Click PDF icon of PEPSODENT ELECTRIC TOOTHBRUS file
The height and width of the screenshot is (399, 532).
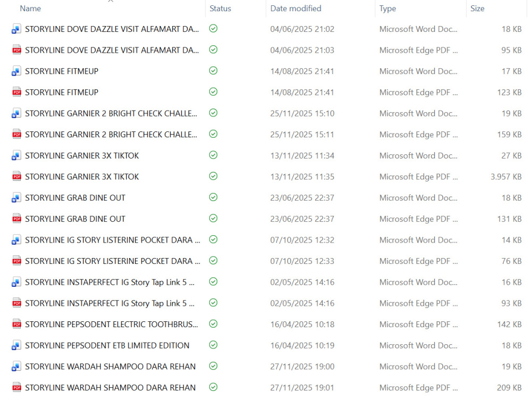click(16, 325)
